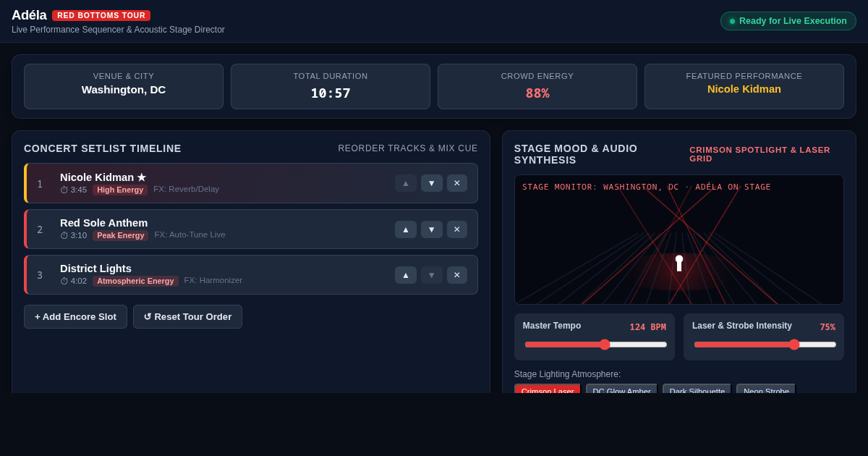Viewport: 868px width, 456px height.
Task: Click Add Encore Slot button
Action: pos(75,316)
